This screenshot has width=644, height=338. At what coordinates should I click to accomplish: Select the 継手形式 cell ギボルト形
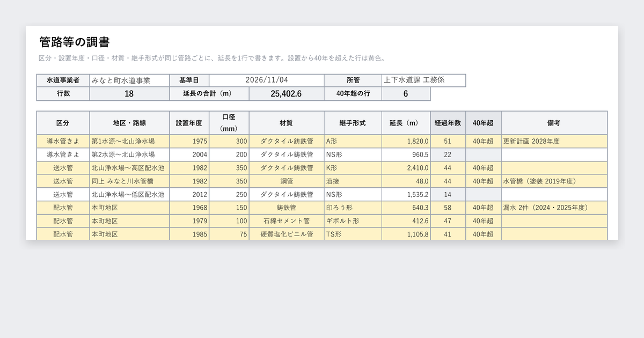point(353,221)
